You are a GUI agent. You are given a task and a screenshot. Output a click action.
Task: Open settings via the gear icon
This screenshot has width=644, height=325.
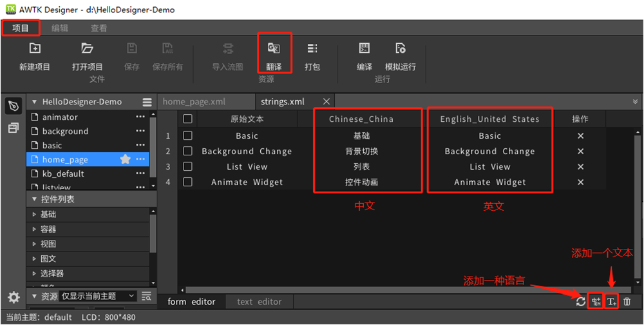coord(14,297)
